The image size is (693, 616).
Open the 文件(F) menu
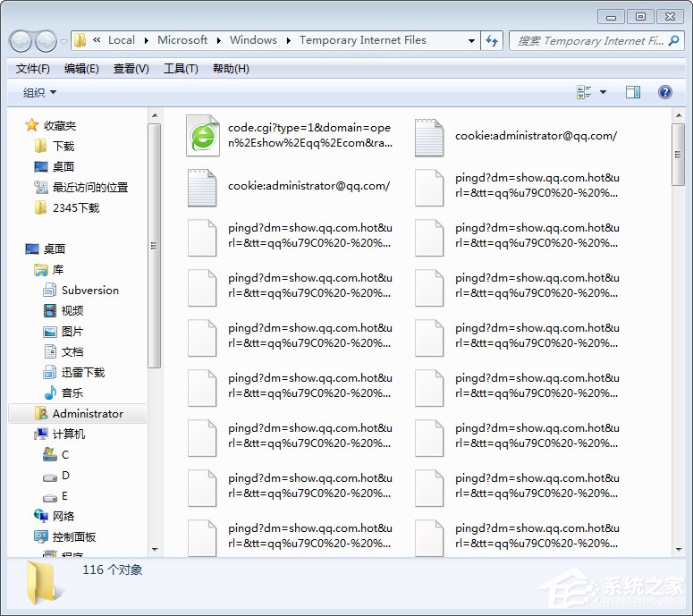(33, 69)
